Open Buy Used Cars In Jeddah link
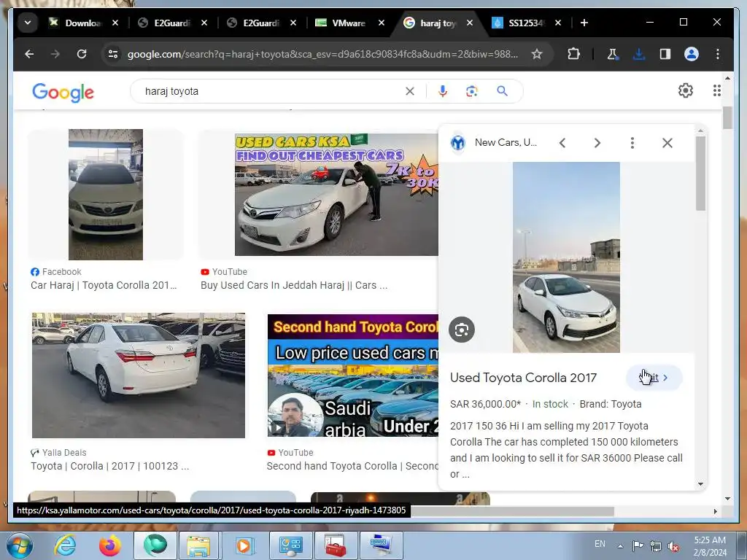This screenshot has height=560, width=747. coord(294,285)
